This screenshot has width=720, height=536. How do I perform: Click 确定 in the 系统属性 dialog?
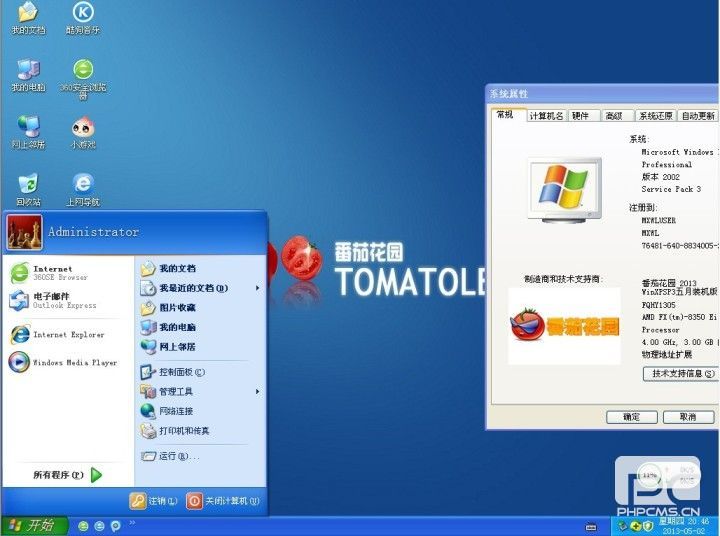632,417
